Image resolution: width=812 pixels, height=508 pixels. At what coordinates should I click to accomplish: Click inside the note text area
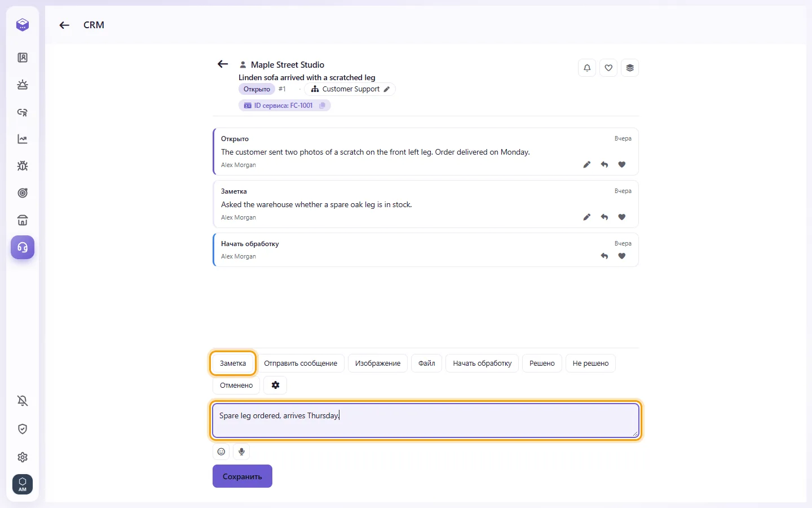(426, 421)
